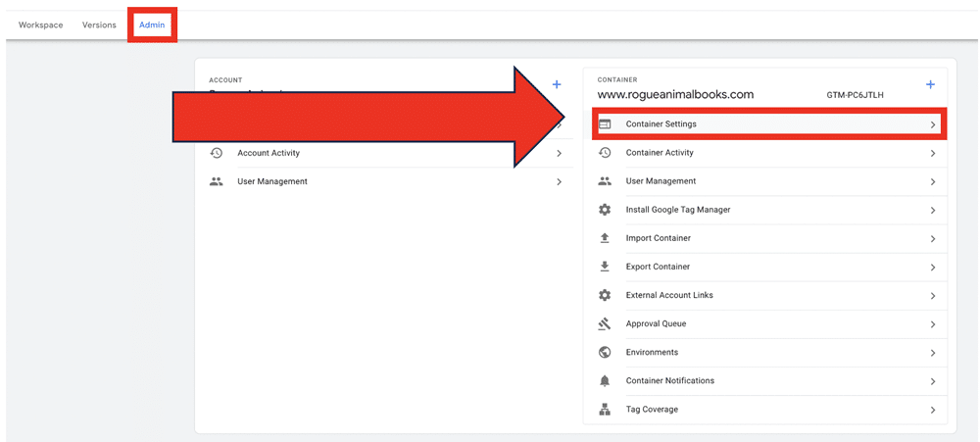Click the Account Activity history icon

[x=217, y=153]
